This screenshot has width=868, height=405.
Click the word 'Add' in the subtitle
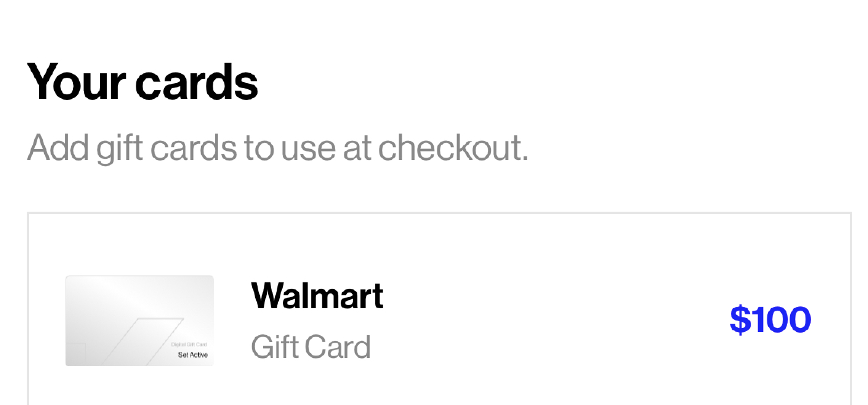(x=58, y=148)
